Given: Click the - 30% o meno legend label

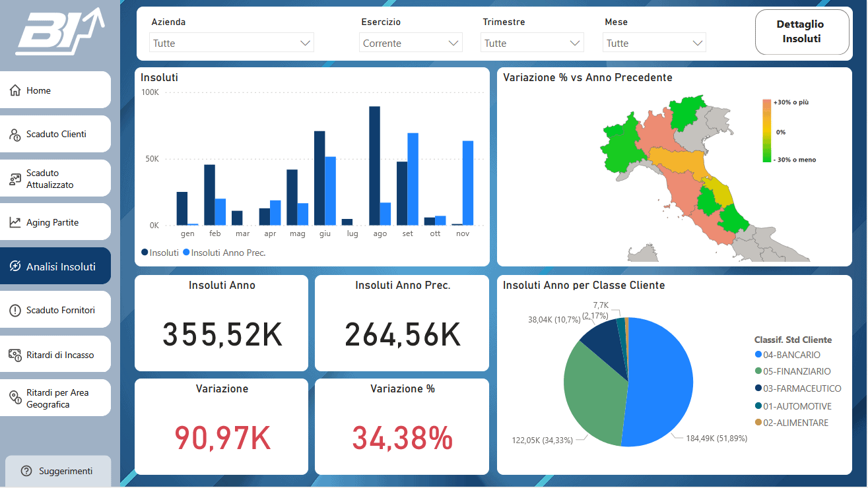Looking at the screenshot, I should pos(795,160).
